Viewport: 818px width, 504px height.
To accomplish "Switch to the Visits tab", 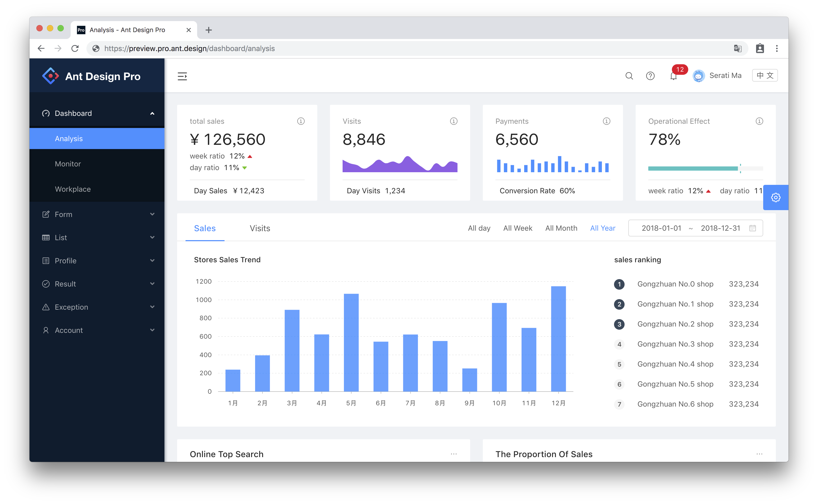I will pyautogui.click(x=259, y=228).
